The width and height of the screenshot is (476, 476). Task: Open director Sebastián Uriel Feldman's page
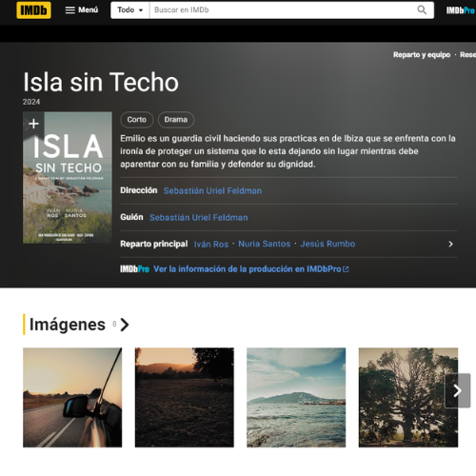click(212, 190)
